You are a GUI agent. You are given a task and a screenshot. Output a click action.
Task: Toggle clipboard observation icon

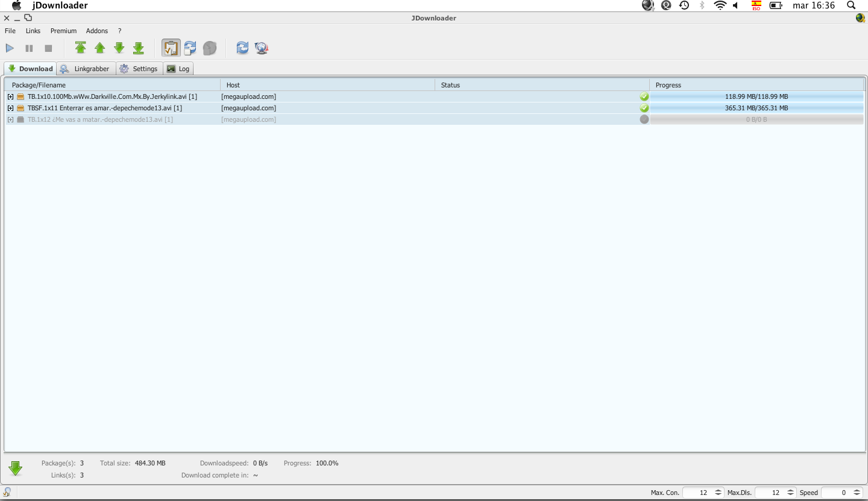tap(171, 48)
